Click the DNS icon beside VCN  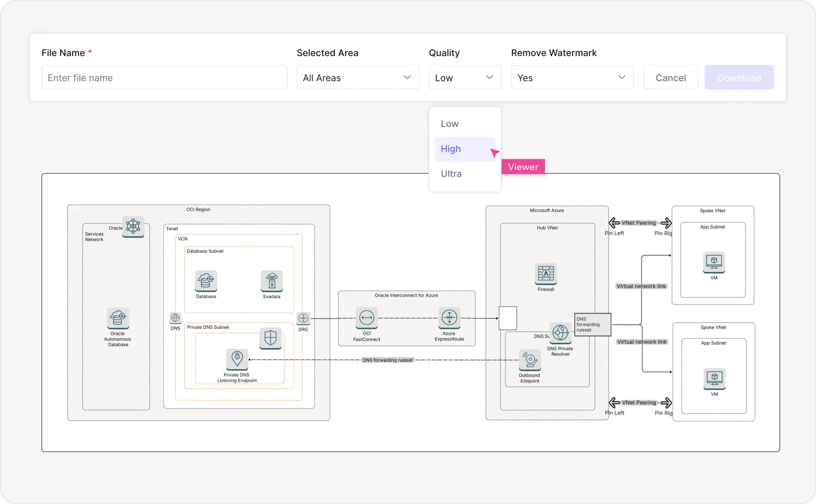175,318
